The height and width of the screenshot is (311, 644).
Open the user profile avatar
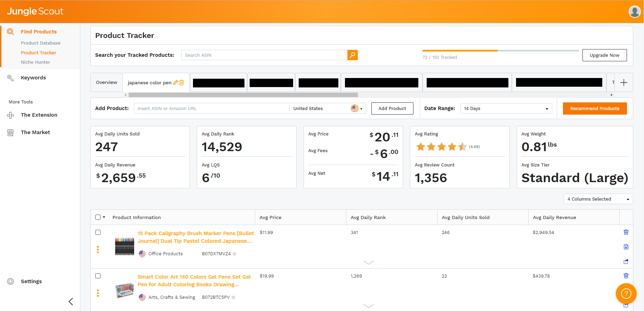pos(635,11)
